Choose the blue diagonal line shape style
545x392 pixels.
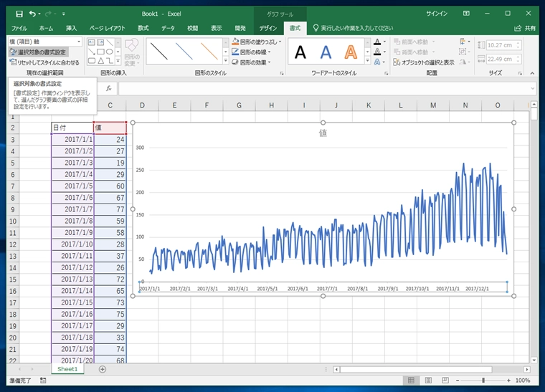(x=184, y=51)
